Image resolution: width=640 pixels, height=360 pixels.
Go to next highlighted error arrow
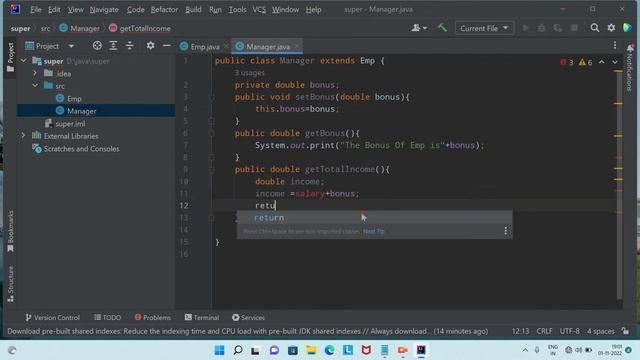[615, 62]
